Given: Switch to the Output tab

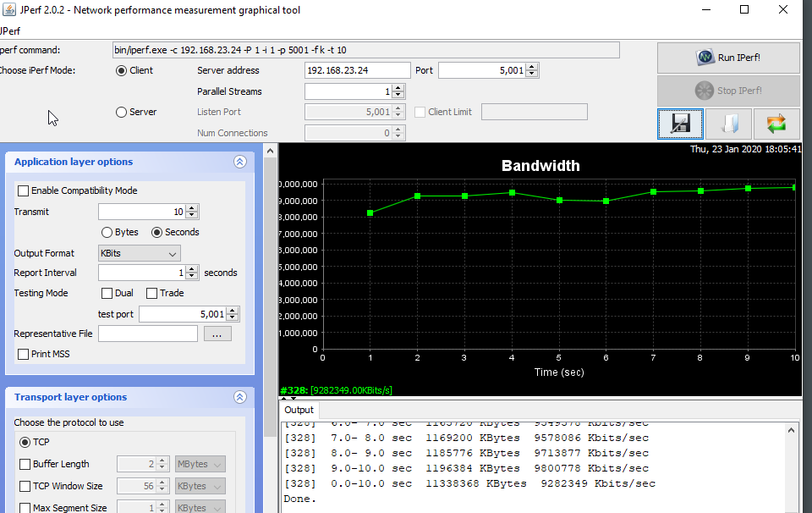Looking at the screenshot, I should click(x=299, y=410).
